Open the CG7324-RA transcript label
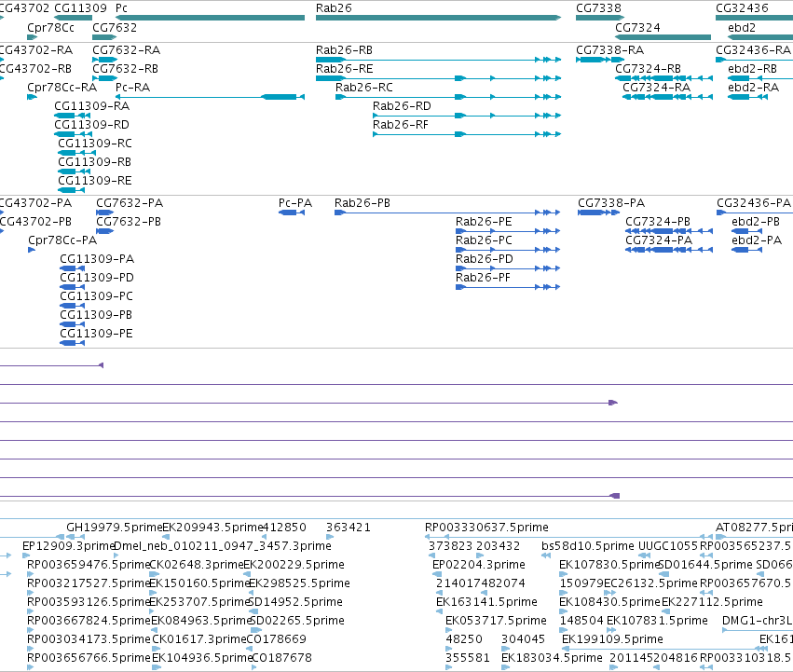793x672 pixels. 656,88
